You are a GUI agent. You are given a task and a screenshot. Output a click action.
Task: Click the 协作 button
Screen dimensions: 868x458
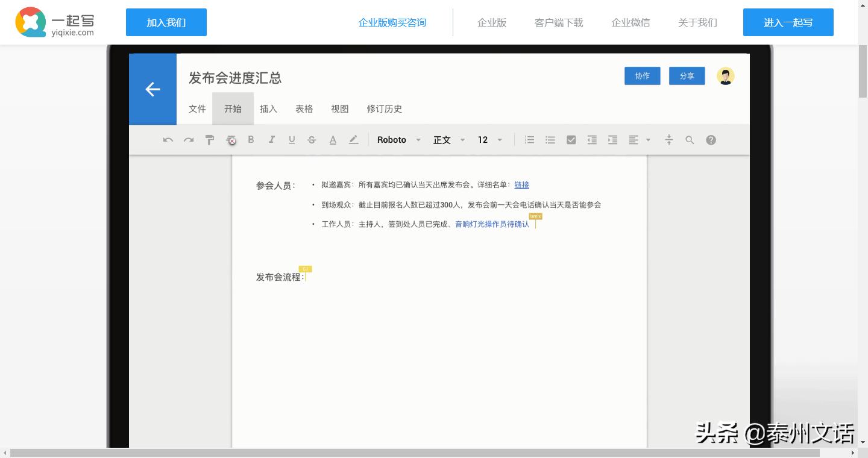click(642, 76)
